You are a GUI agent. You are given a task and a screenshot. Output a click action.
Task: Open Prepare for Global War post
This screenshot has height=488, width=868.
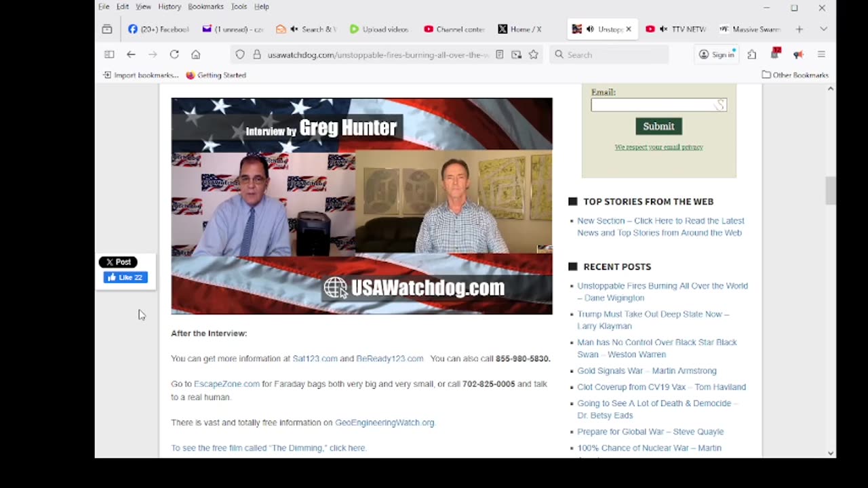pyautogui.click(x=650, y=432)
